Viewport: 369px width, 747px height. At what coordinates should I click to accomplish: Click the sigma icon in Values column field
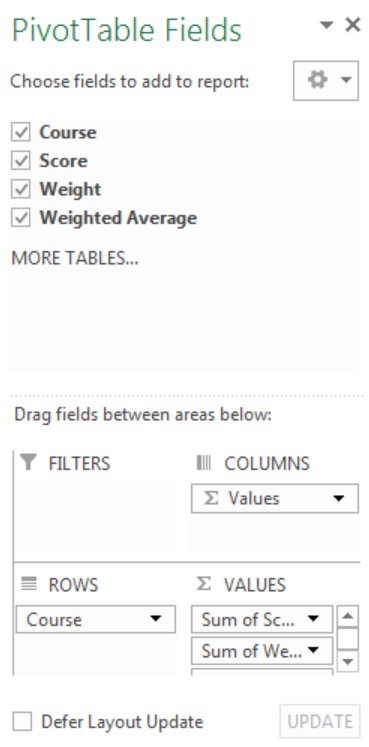[x=211, y=498]
